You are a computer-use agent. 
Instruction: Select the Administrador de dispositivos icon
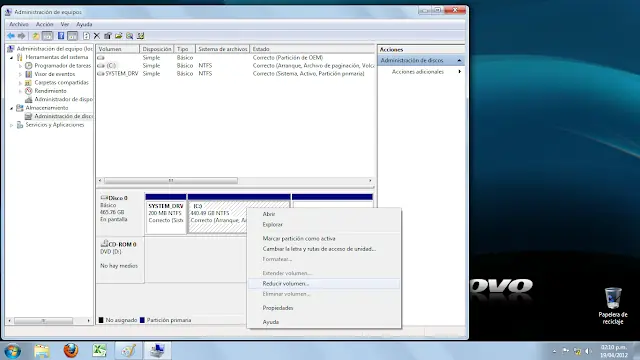pos(29,99)
